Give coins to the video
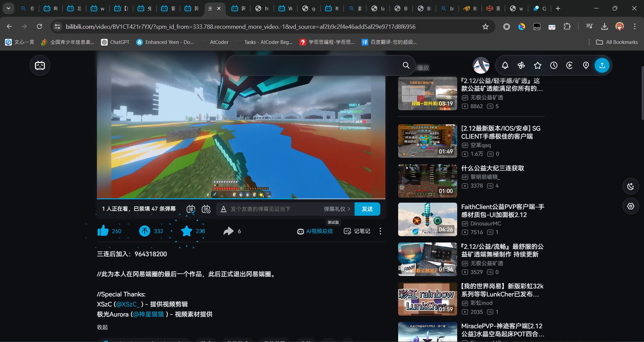 tap(145, 231)
